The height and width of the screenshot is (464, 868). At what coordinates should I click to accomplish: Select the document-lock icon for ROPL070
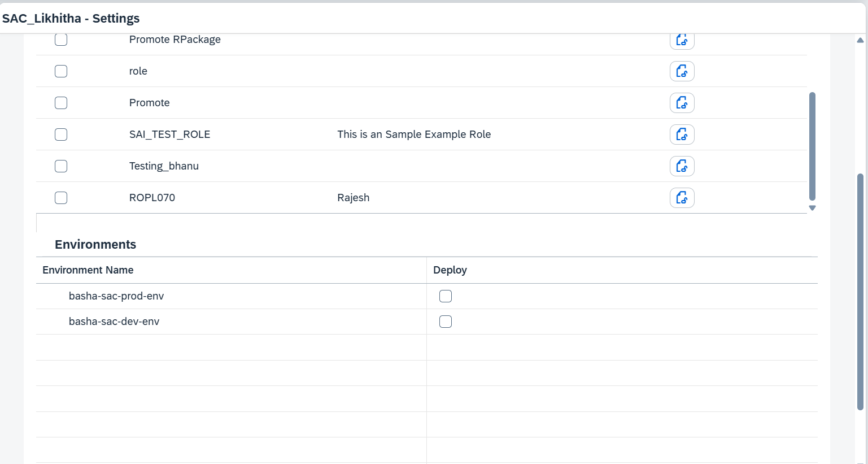[x=682, y=198]
